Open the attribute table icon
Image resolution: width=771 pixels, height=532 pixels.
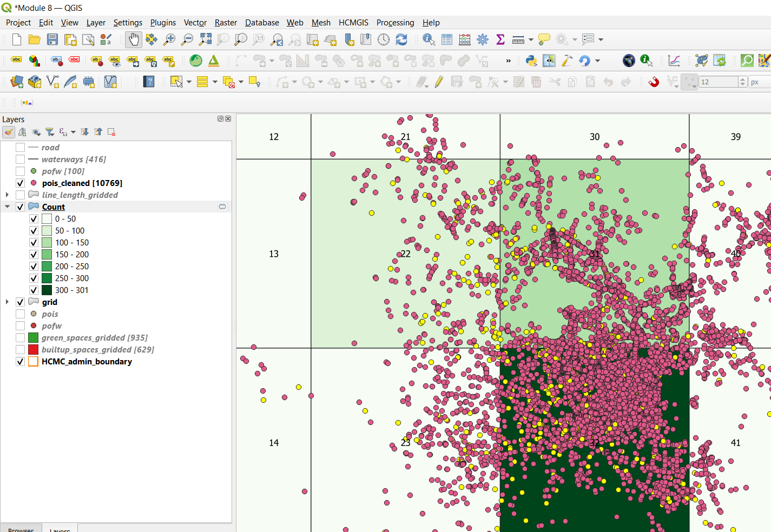click(x=447, y=39)
